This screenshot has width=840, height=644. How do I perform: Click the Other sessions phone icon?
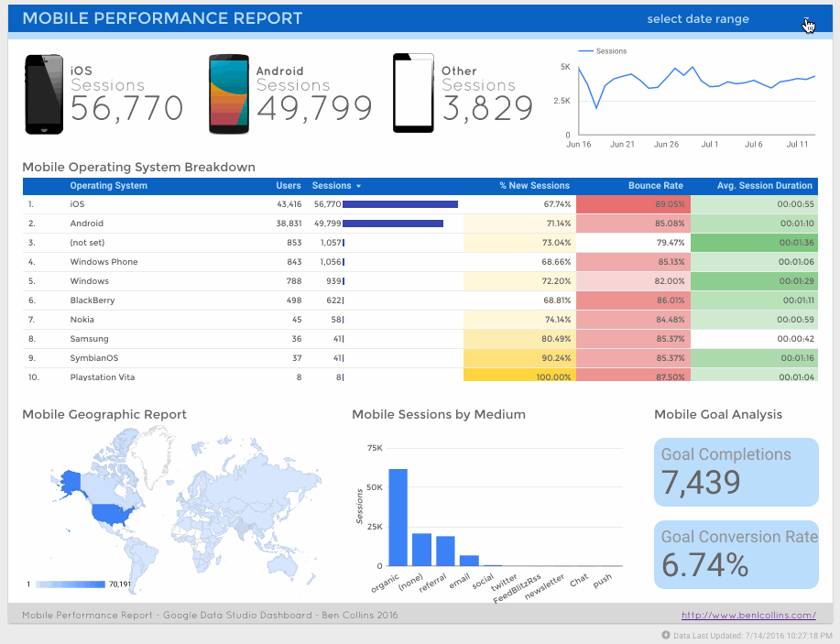pyautogui.click(x=413, y=92)
